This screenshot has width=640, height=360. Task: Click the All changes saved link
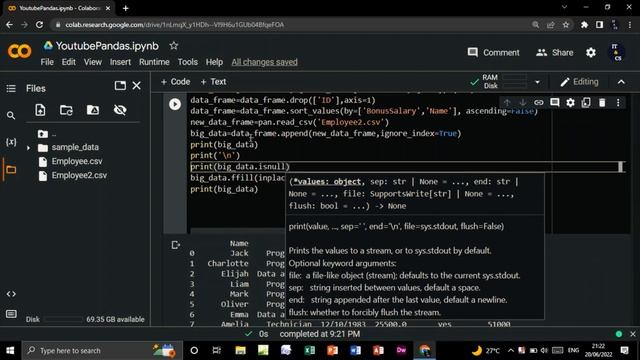coord(264,62)
